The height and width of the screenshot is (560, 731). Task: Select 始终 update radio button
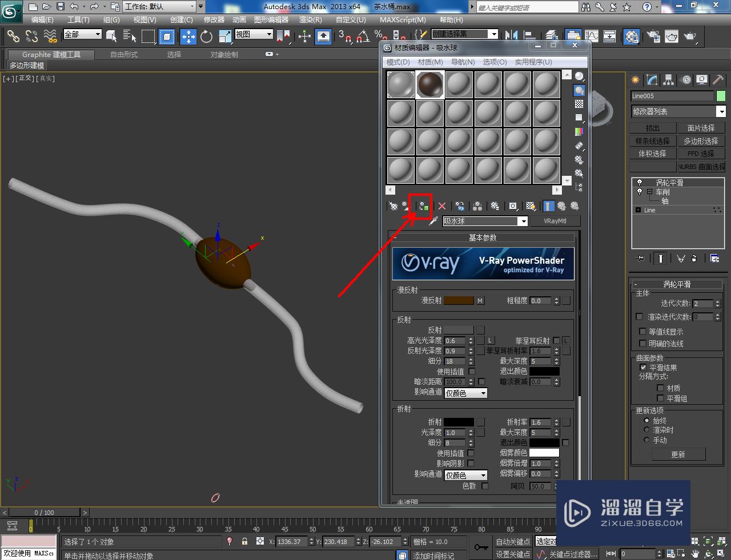click(646, 420)
